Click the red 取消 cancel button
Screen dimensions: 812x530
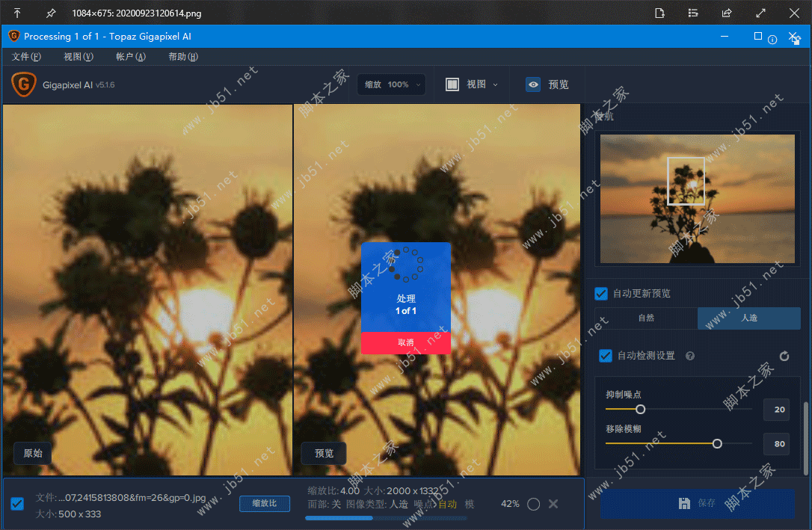click(406, 342)
